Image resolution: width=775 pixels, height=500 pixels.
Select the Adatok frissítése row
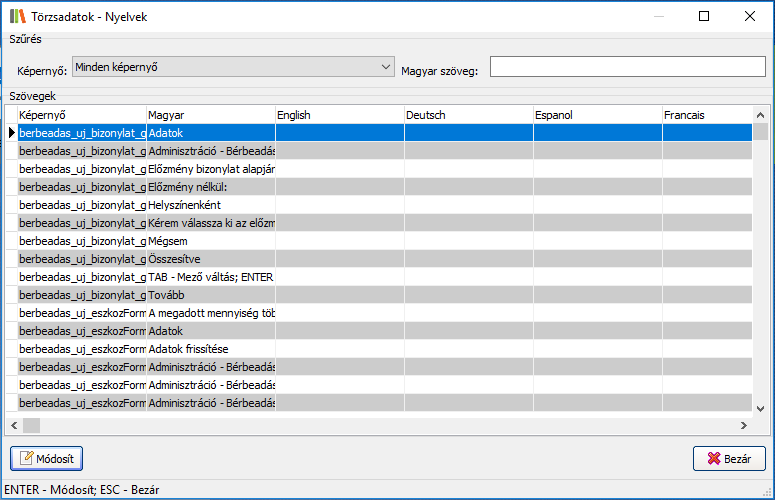210,349
